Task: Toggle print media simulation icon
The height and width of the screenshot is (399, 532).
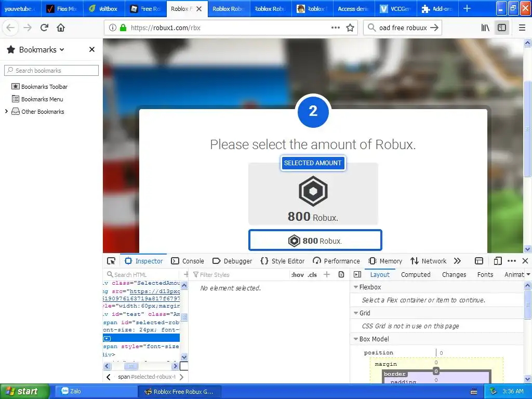Action: coord(341,274)
